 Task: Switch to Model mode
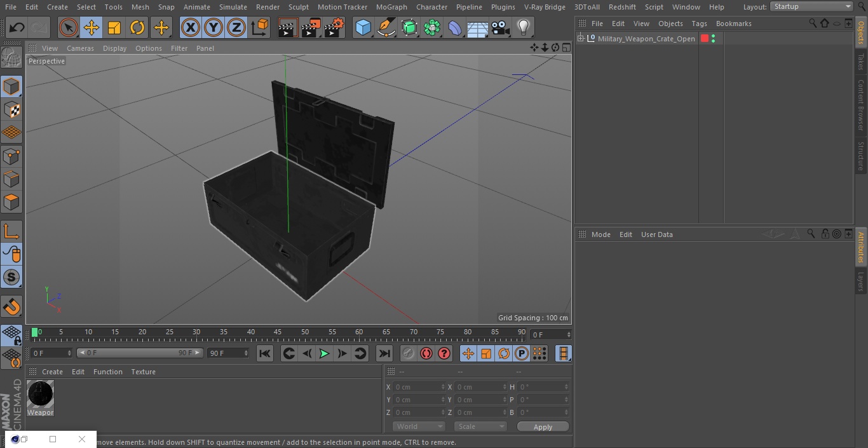11,86
